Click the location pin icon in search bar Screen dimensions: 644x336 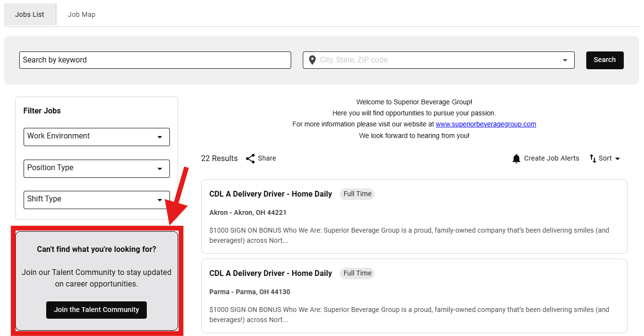pos(312,60)
